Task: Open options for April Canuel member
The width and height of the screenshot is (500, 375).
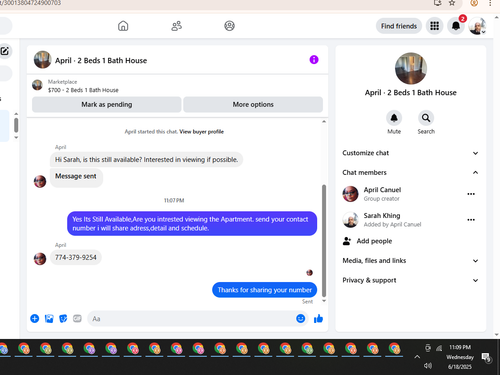Action: coord(471,194)
